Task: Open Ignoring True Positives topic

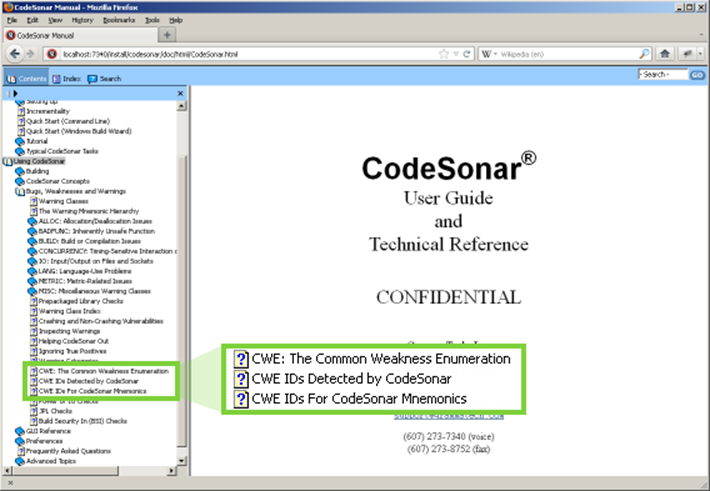Action: pos(72,351)
